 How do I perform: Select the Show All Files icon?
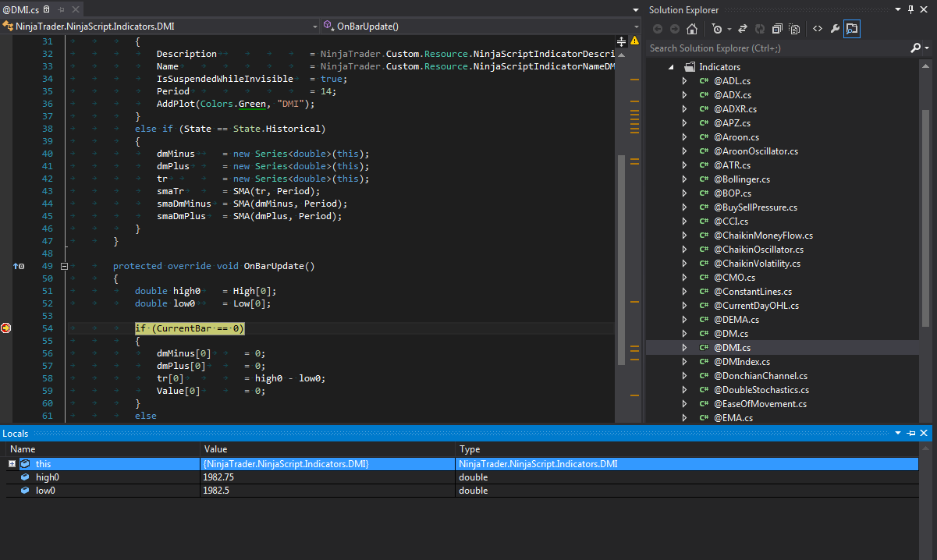point(794,29)
